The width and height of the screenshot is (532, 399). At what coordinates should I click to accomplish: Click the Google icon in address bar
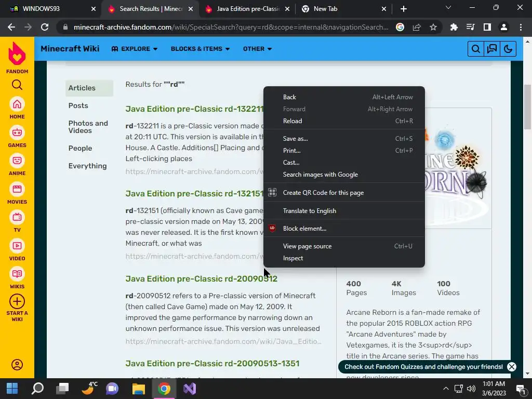coord(400,27)
